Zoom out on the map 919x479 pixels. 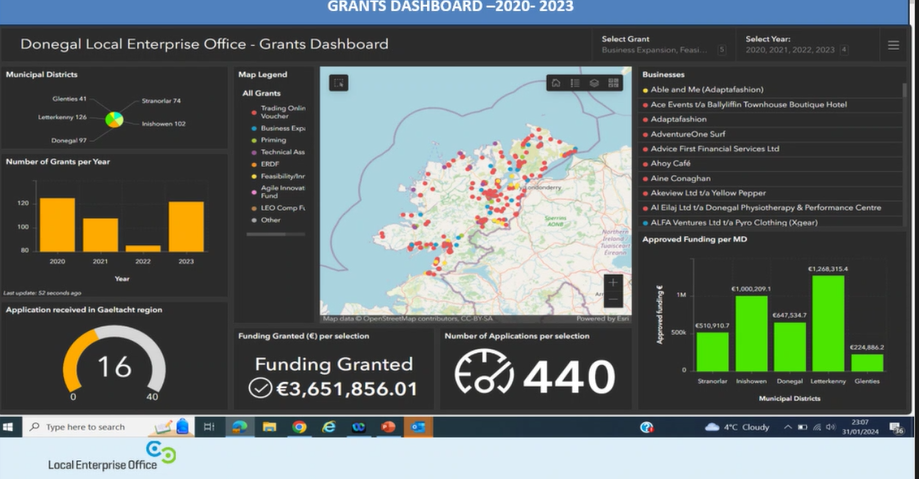click(613, 299)
